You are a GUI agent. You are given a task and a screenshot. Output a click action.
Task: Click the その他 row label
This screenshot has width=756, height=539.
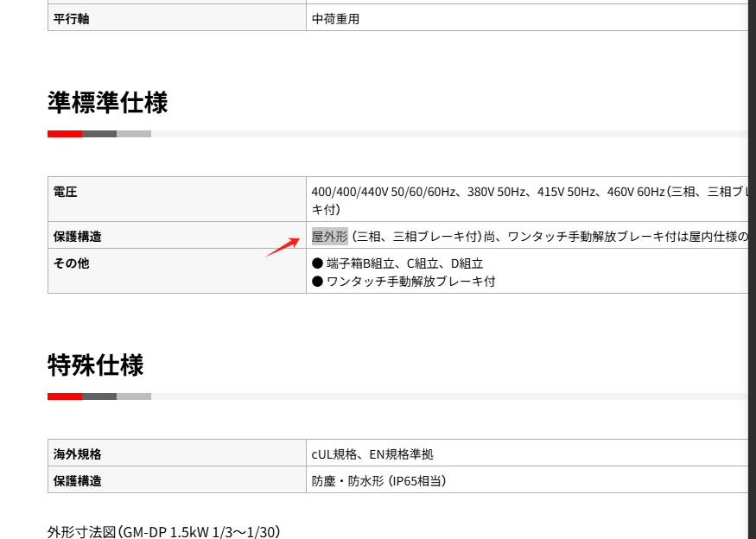pyautogui.click(x=71, y=263)
